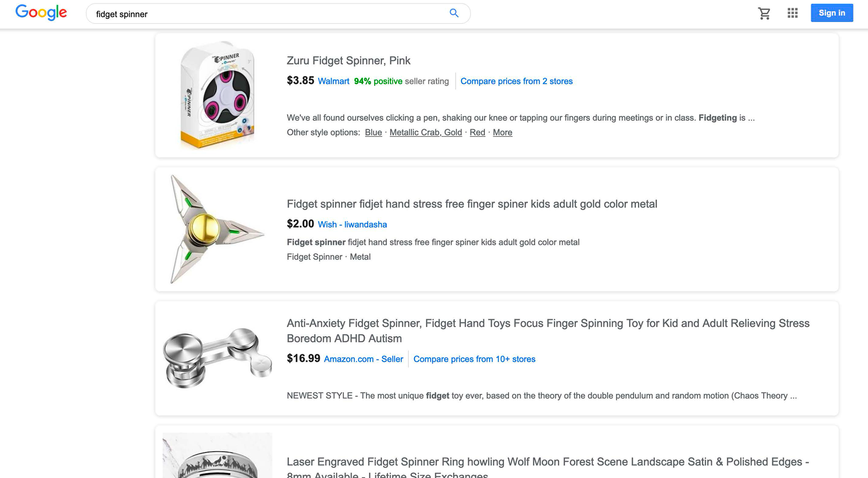
Task: Click the Google logo
Action: pyautogui.click(x=41, y=13)
